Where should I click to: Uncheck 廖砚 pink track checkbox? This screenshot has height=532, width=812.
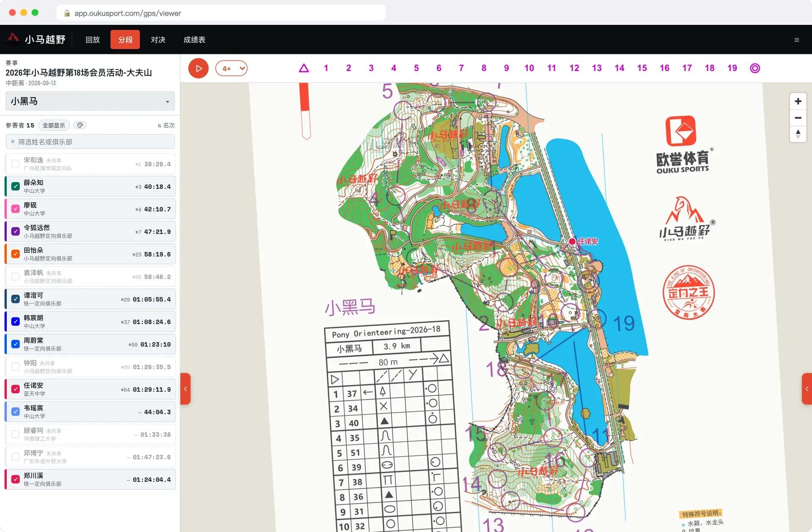tap(16, 209)
